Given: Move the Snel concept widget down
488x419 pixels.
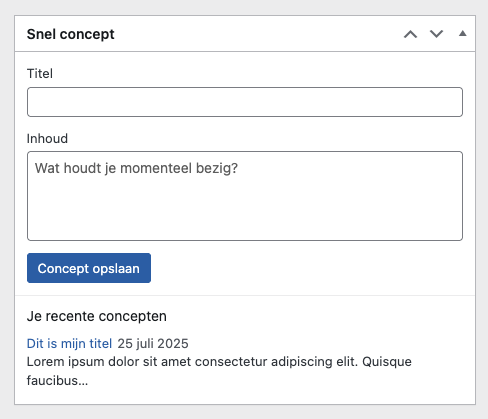Looking at the screenshot, I should coord(436,34).
